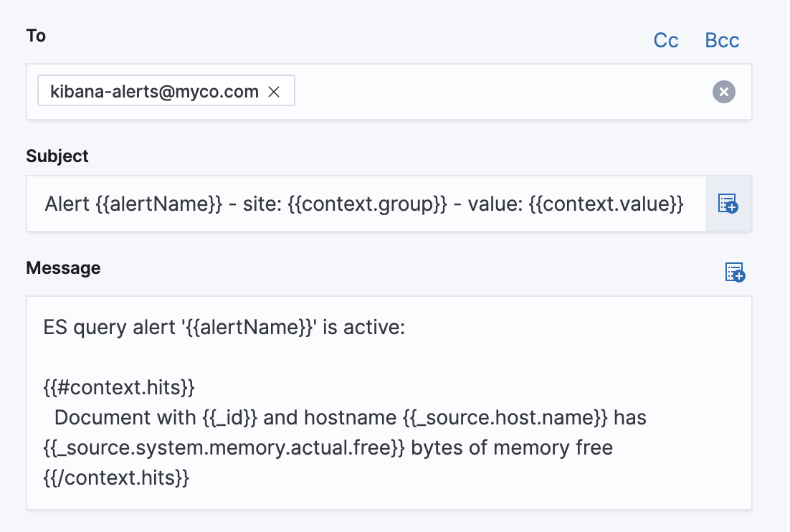Focus the empty area of the To field
This screenshot has width=790, height=532.
pos(502,92)
